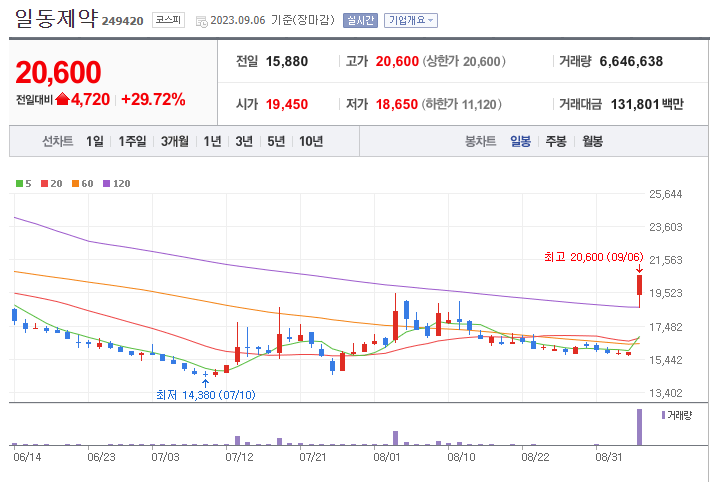Click the 25,644 price axis label
The width and height of the screenshot is (710, 482).
[x=666, y=194]
